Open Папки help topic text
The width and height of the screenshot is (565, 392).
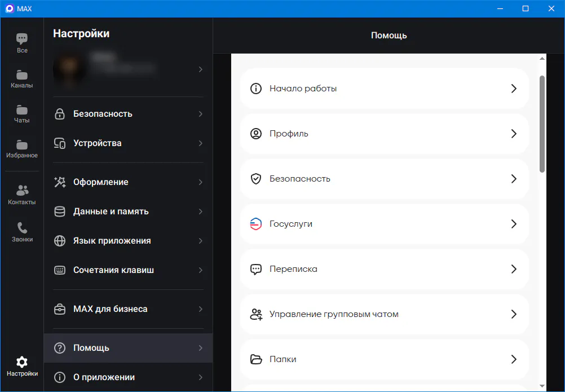(x=283, y=359)
